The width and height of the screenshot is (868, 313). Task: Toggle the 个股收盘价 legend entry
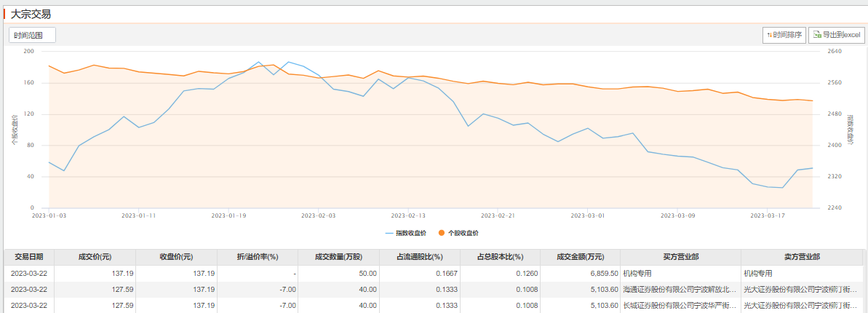[458, 233]
